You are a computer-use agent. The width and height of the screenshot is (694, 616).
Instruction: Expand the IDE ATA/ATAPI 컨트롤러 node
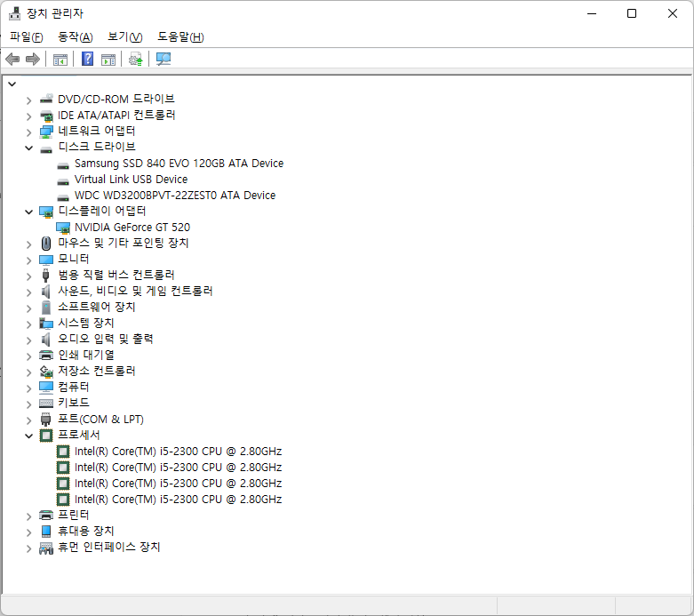[28, 116]
